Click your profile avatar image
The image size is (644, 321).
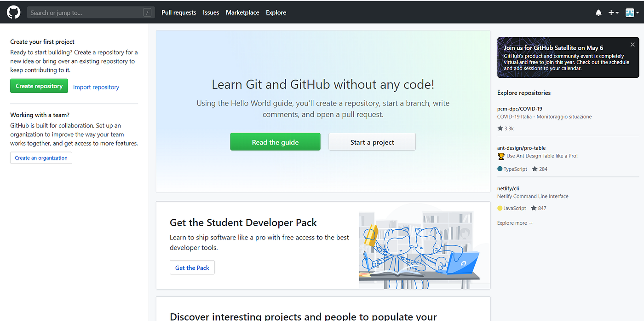629,12
